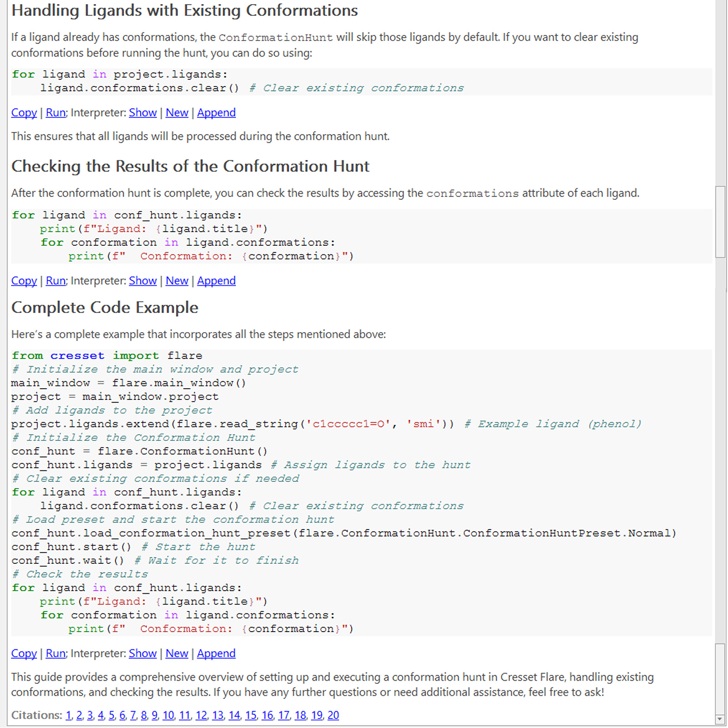Copy the checking results code snippet

(x=24, y=281)
